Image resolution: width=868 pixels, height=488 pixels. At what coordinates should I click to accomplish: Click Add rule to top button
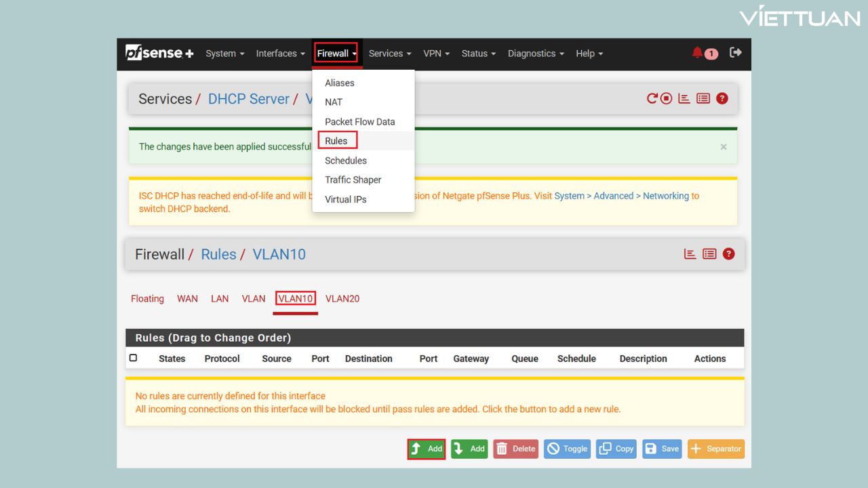[x=427, y=449]
